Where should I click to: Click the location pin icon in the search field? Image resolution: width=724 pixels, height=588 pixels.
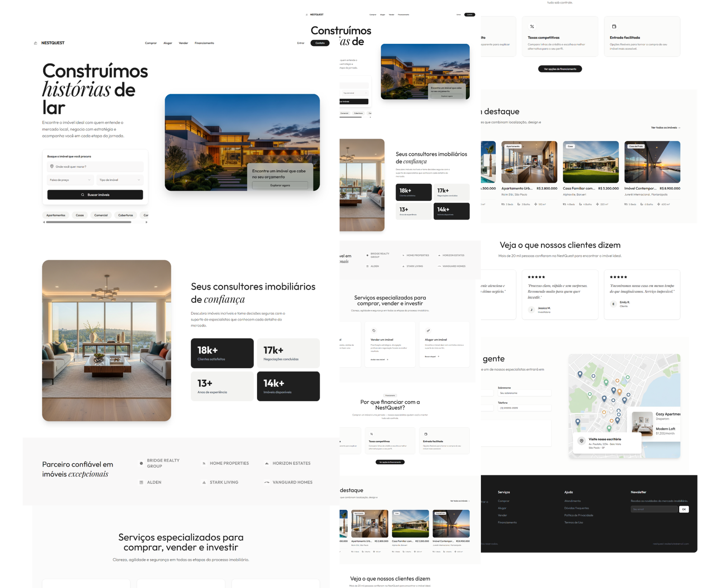click(x=52, y=167)
